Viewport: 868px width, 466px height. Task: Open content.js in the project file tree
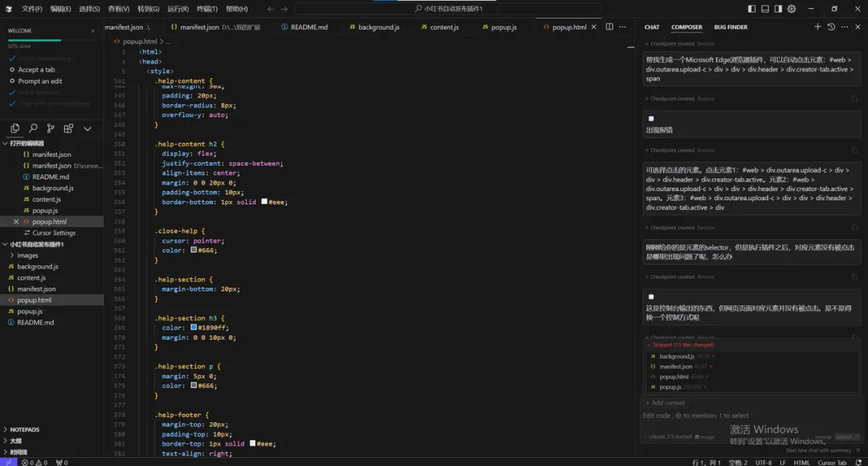tap(31, 278)
